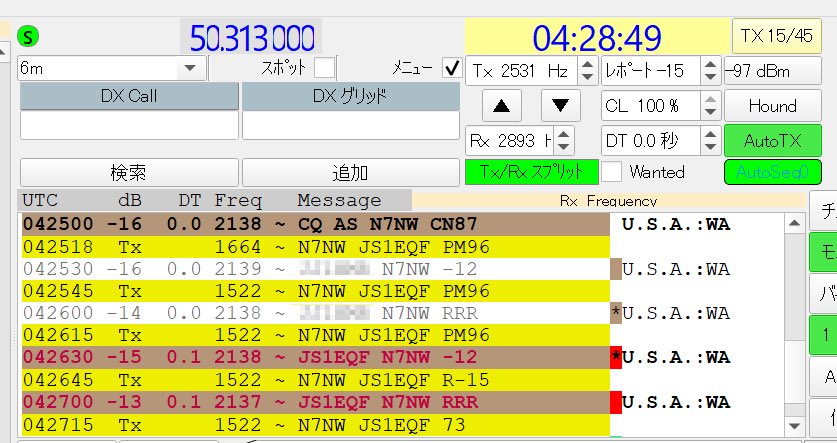The image size is (837, 443).
Task: Click the -97 dBm level button
Action: coord(772,70)
